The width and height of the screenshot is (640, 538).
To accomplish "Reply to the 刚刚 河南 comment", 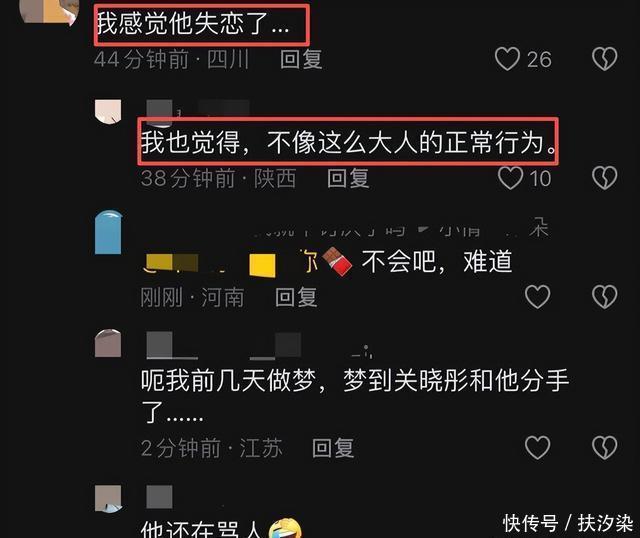I will (296, 297).
